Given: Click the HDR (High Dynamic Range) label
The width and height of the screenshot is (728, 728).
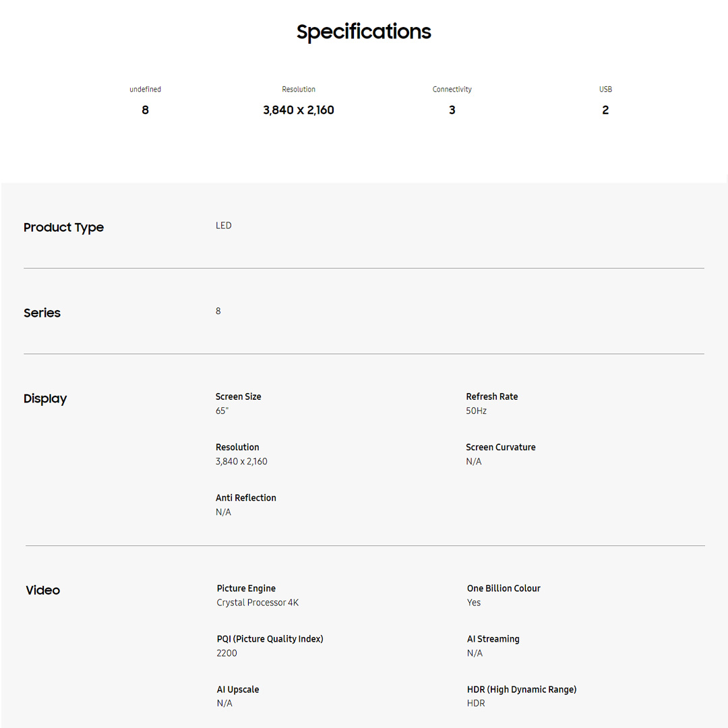Looking at the screenshot, I should [x=522, y=689].
